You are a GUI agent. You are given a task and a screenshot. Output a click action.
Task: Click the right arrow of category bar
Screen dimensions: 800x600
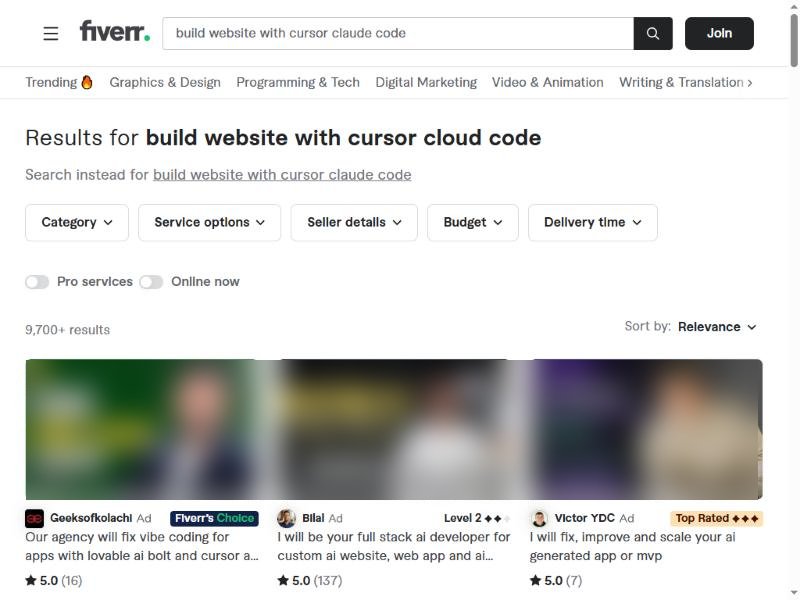[749, 83]
